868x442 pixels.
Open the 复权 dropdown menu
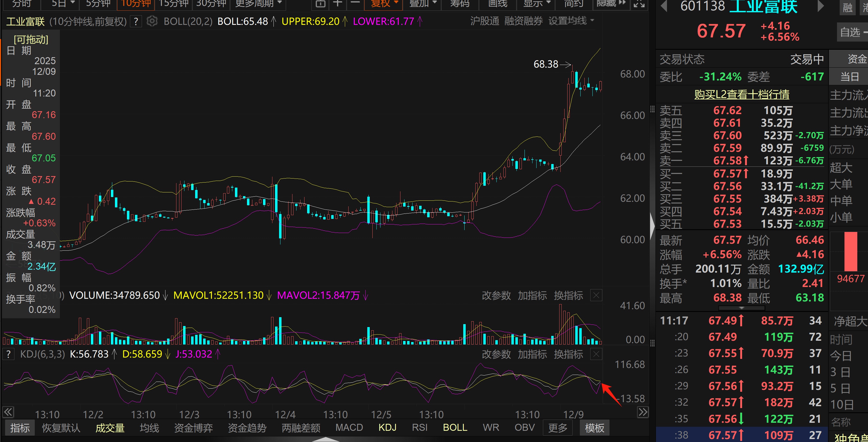click(384, 4)
